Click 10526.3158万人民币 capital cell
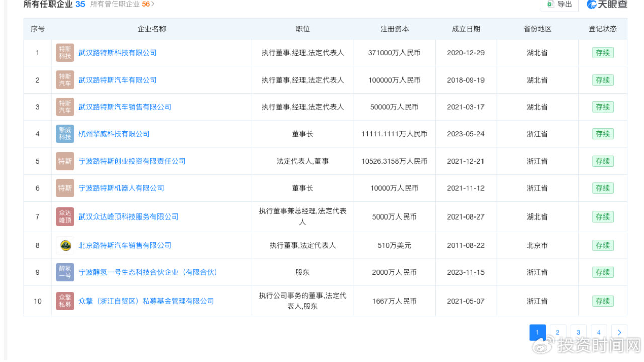The width and height of the screenshot is (644, 362). click(394, 161)
